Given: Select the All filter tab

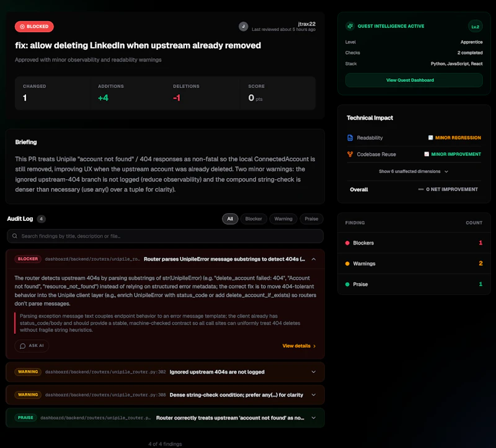Looking at the screenshot, I should tap(230, 219).
